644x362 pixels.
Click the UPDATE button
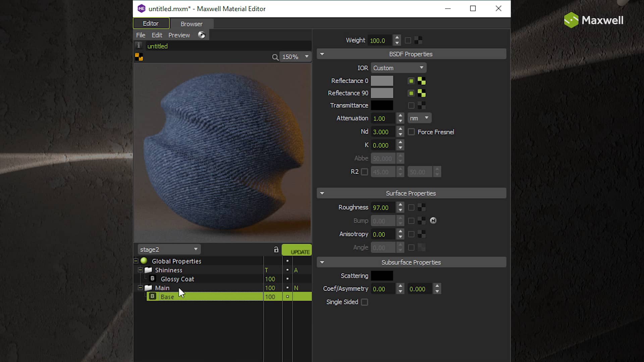(297, 250)
